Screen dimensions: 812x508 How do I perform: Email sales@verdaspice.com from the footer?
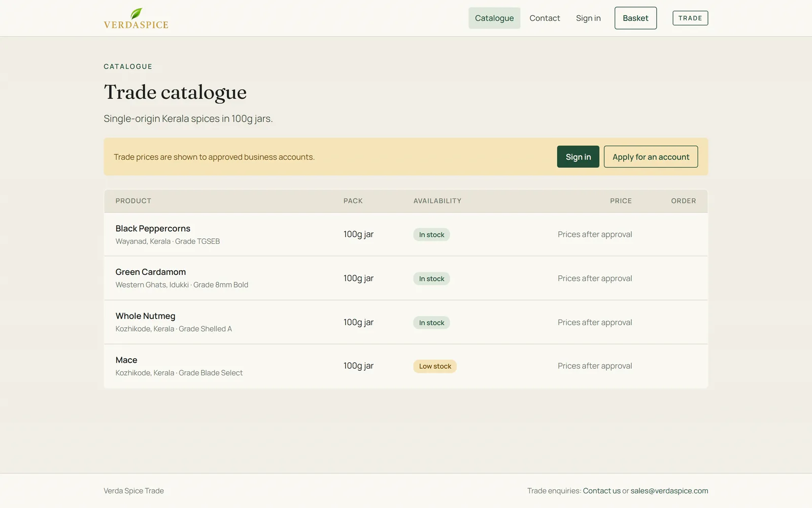coord(669,491)
